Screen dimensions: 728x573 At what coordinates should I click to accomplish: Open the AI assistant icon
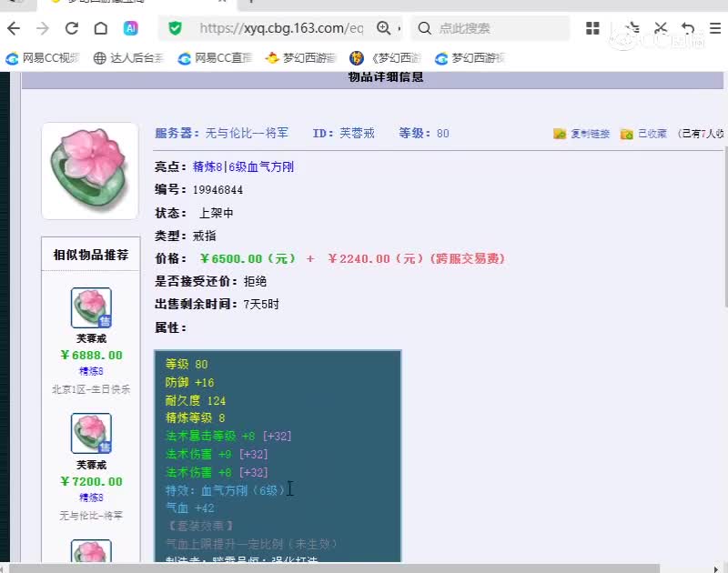click(131, 29)
